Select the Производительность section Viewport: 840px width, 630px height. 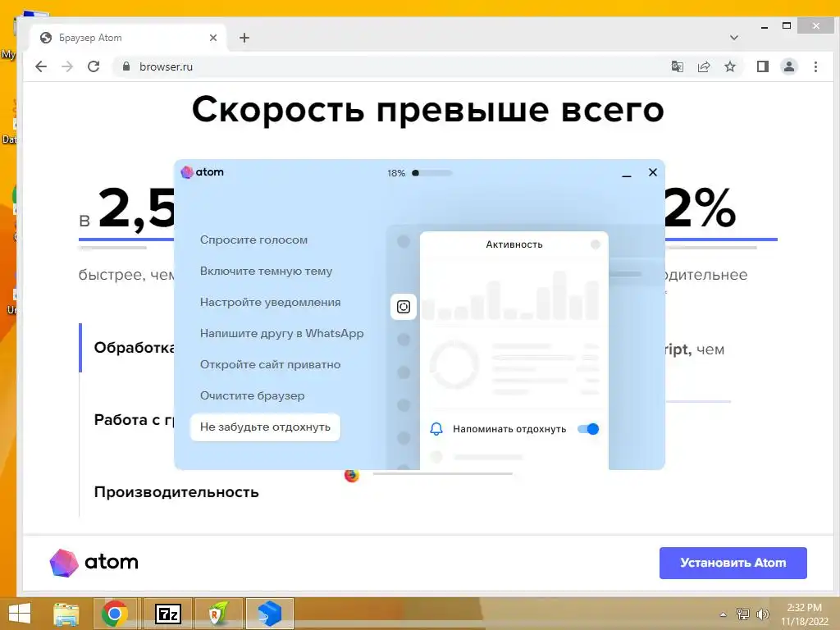coord(176,492)
